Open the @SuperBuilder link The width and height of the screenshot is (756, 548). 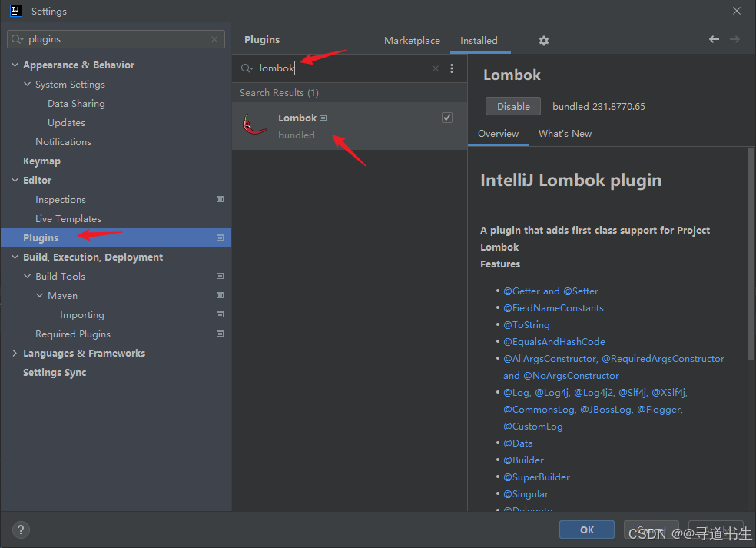point(536,477)
